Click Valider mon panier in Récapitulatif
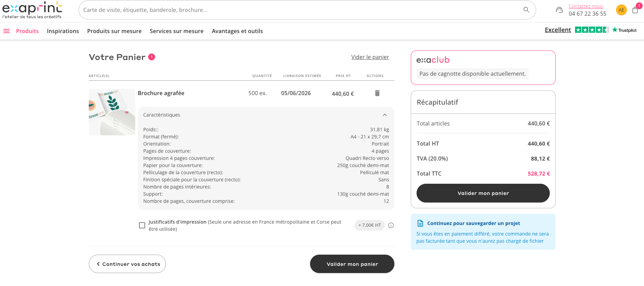The width and height of the screenshot is (644, 286). point(483,193)
